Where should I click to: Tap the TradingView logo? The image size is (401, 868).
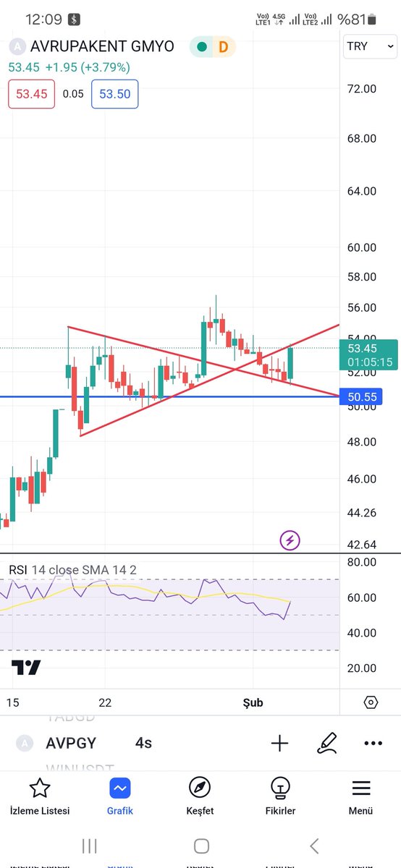click(26, 668)
